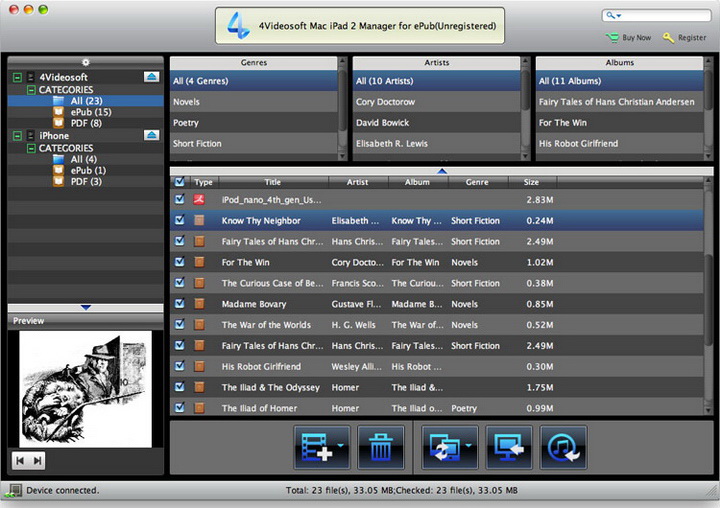Screen dimensions: 720x508
Task: Click the gear icon above device list
Action: (x=86, y=62)
